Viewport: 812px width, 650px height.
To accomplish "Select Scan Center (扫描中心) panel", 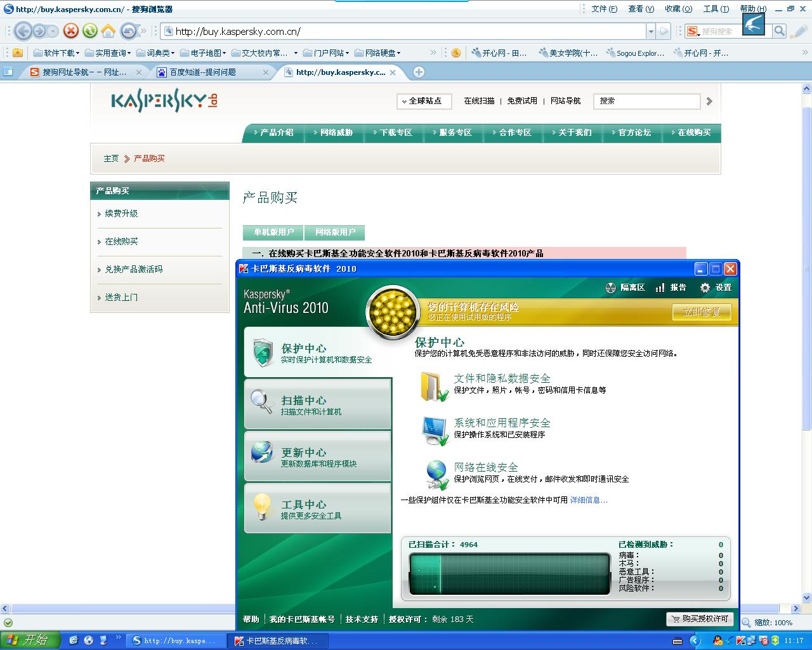I will [317, 404].
